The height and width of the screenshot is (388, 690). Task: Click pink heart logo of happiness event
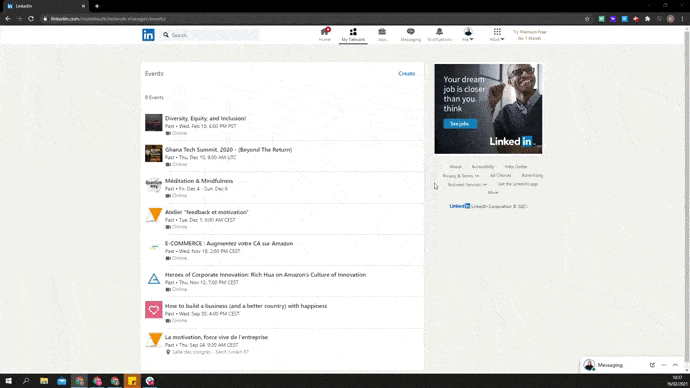154,310
